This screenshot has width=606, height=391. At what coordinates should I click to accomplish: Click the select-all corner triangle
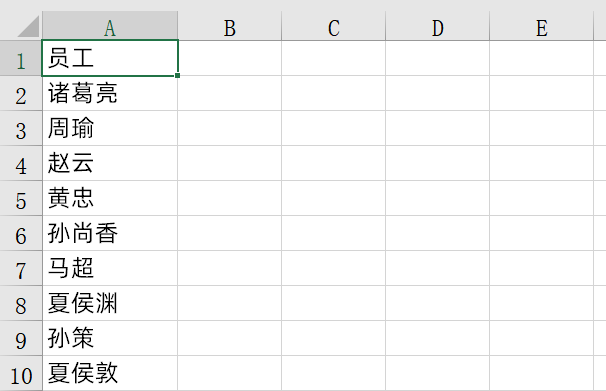28,26
